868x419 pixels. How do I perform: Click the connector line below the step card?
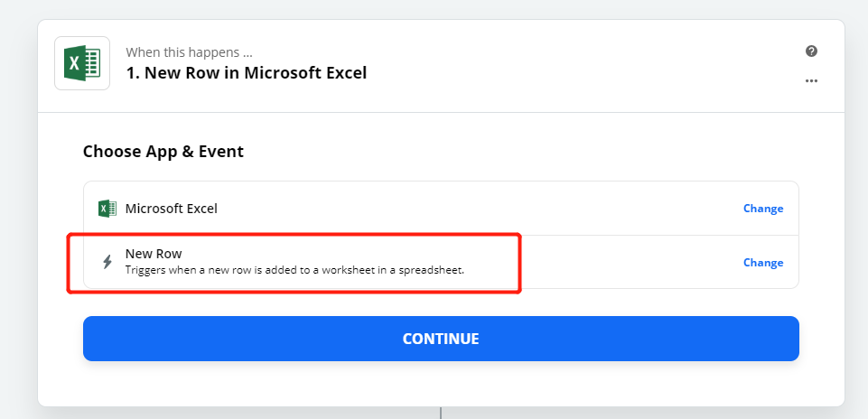(441, 413)
